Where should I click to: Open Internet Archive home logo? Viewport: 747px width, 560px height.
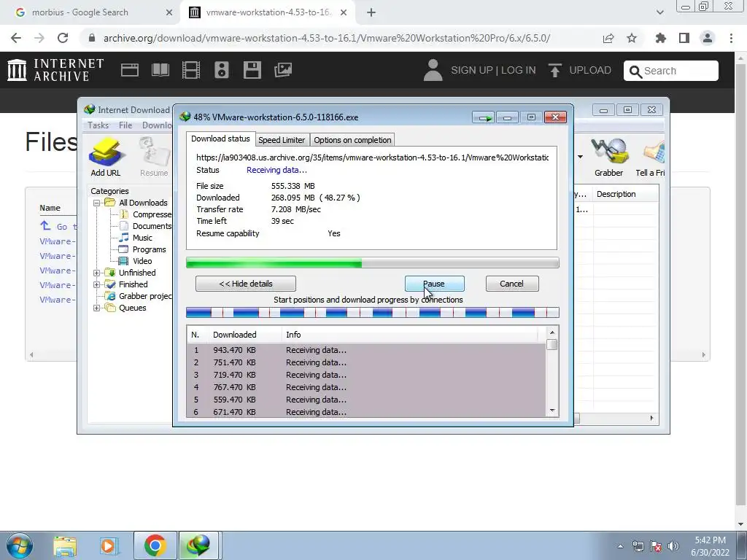click(x=55, y=70)
